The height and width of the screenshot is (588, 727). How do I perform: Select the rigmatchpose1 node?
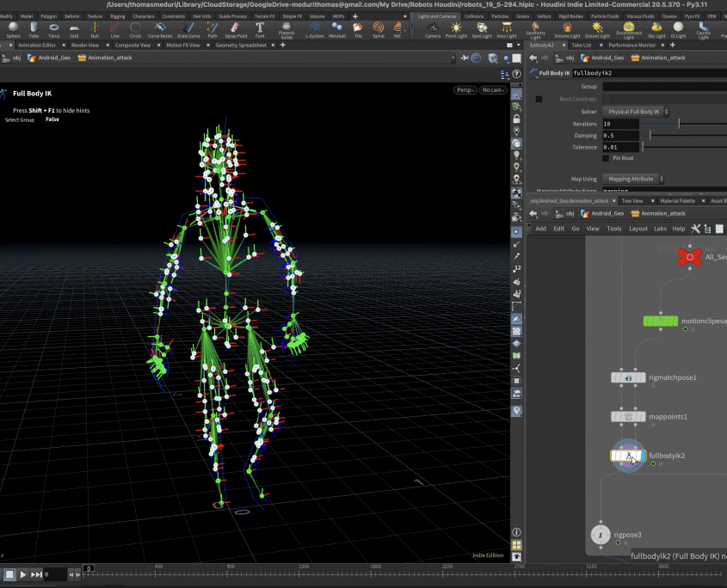click(x=628, y=377)
